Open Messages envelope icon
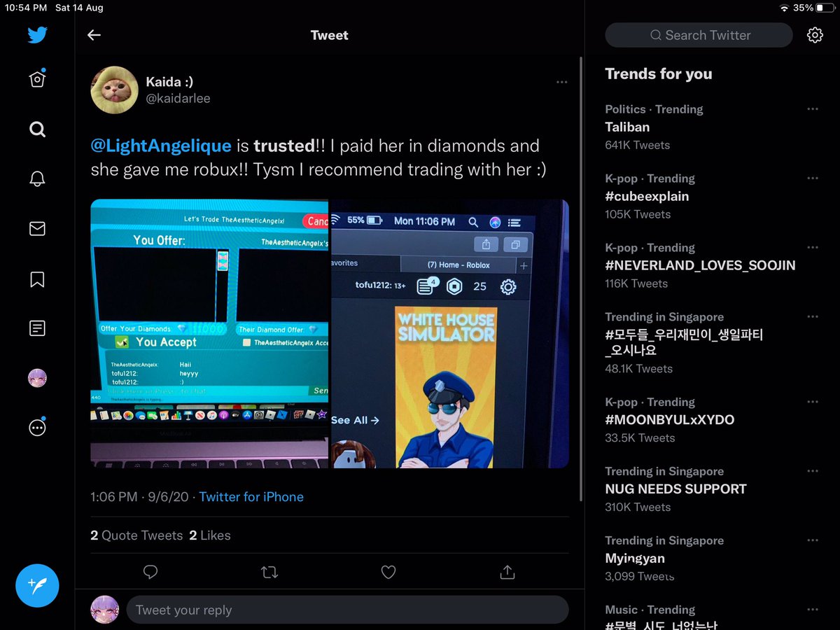 pyautogui.click(x=37, y=228)
